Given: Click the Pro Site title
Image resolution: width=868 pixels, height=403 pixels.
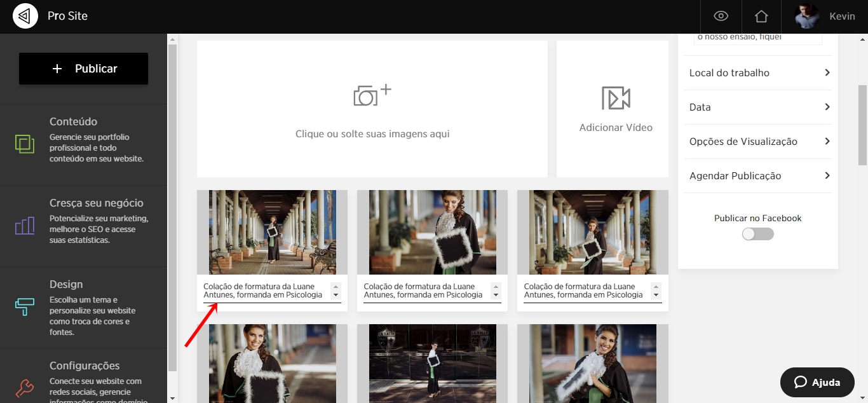Looking at the screenshot, I should point(67,16).
